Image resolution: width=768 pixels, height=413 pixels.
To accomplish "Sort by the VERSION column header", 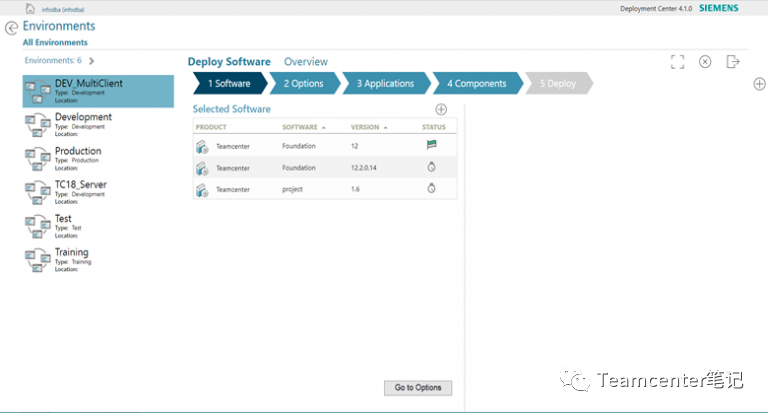I will pyautogui.click(x=369, y=128).
